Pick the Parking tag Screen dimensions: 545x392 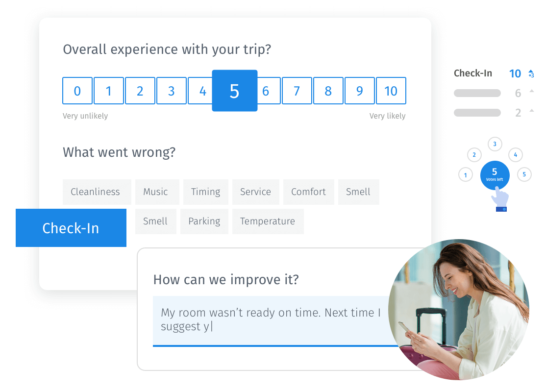coord(204,221)
